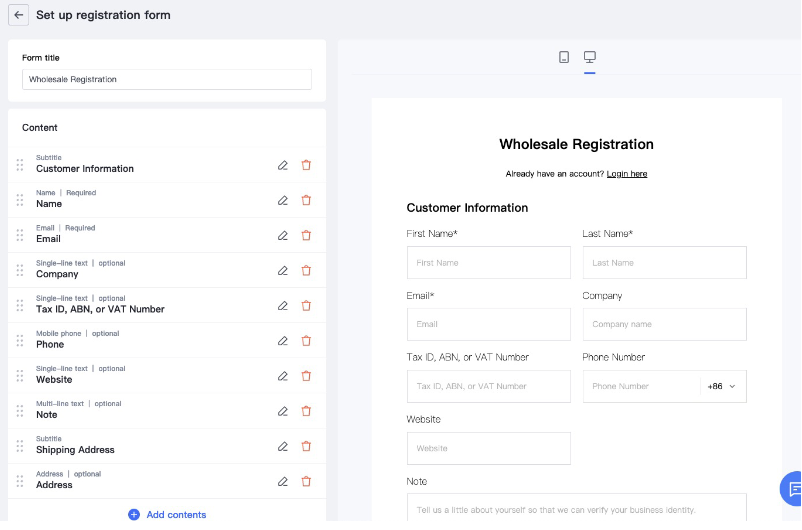Click the back arrow button

(18, 15)
